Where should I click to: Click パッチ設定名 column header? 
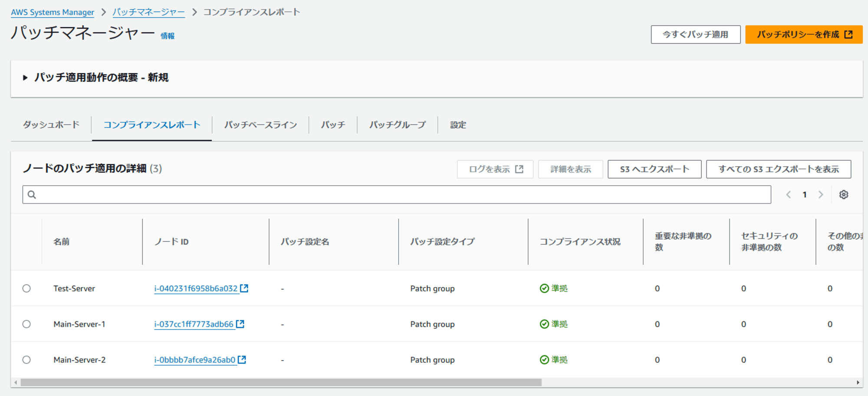305,242
